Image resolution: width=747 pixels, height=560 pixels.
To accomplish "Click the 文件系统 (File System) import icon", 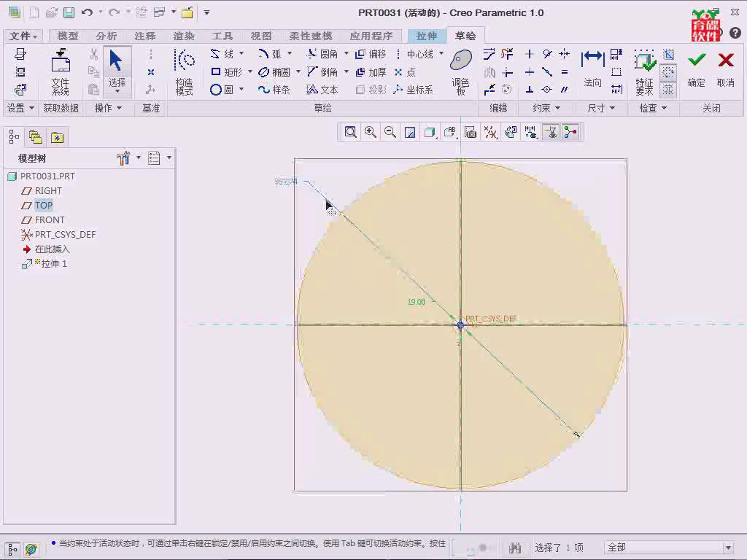I will click(x=61, y=71).
